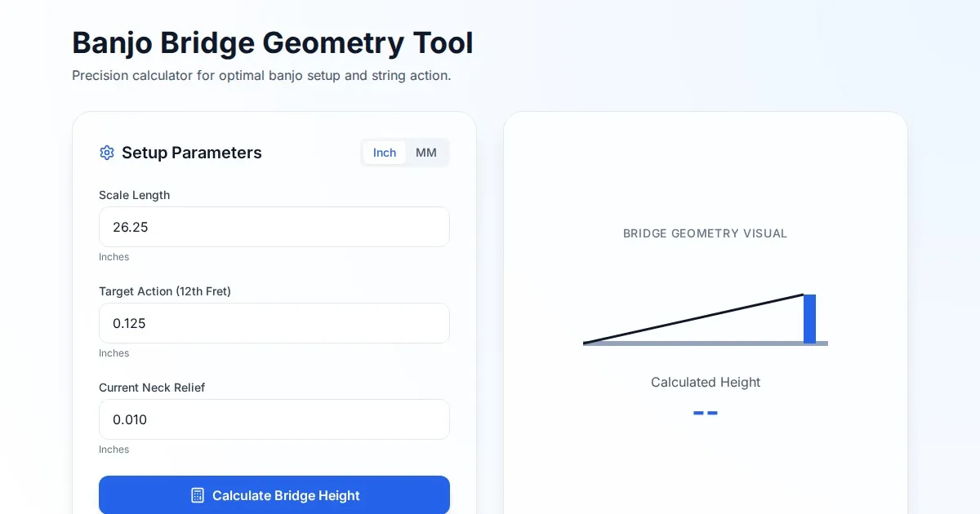Focus the Scale Length input field
The width and height of the screenshot is (980, 514).
click(x=274, y=227)
